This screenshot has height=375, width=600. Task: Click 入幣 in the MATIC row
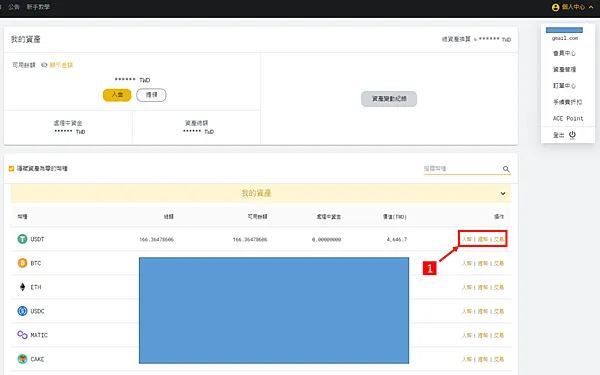[x=466, y=335]
